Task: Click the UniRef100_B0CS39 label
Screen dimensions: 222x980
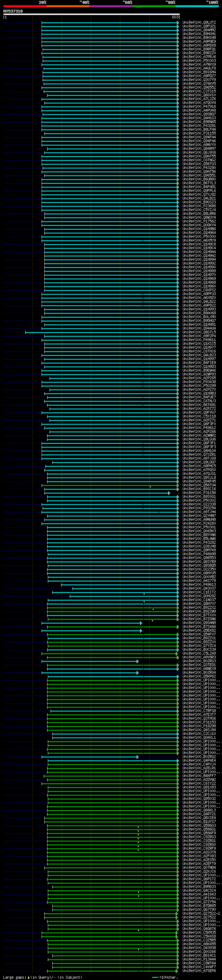Action: click(x=199, y=649)
